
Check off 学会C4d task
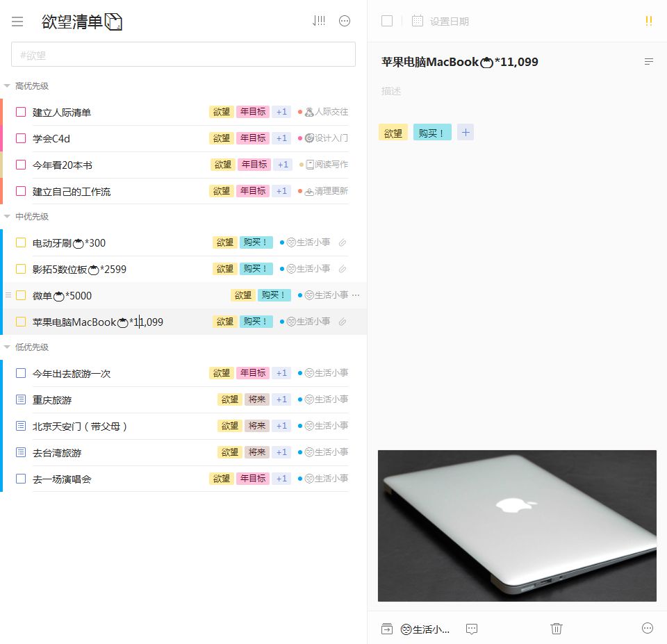click(x=20, y=138)
